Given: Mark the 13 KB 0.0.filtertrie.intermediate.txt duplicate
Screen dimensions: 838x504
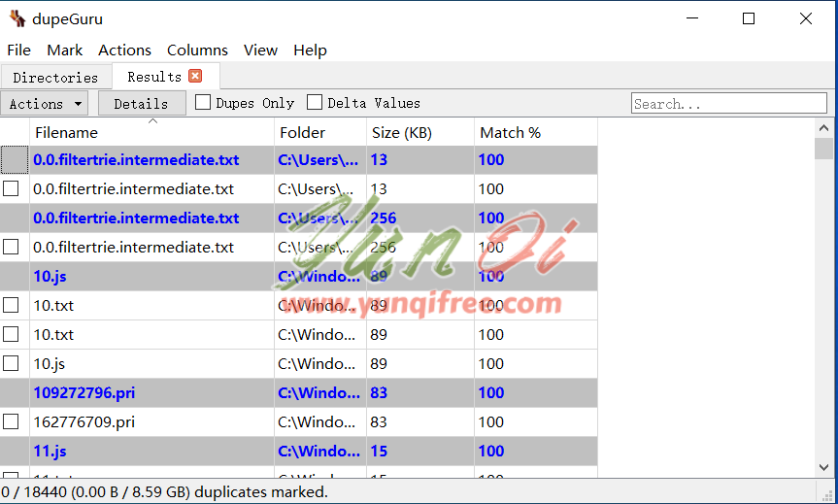Looking at the screenshot, I should (x=11, y=188).
